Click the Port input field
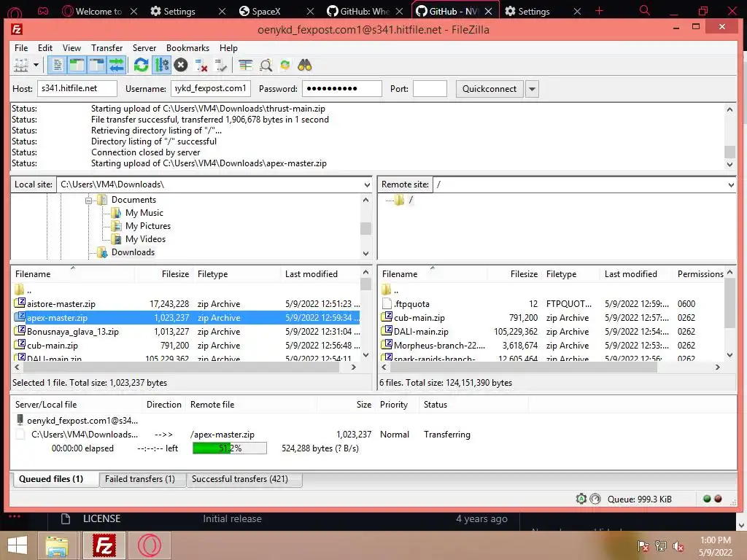Screen dimensions: 747x560 [x=430, y=88]
